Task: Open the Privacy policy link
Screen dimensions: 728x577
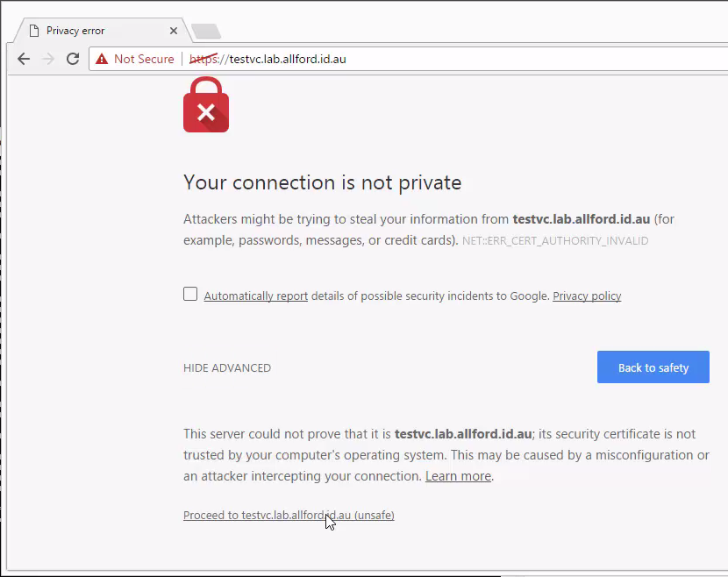Action: click(x=587, y=296)
